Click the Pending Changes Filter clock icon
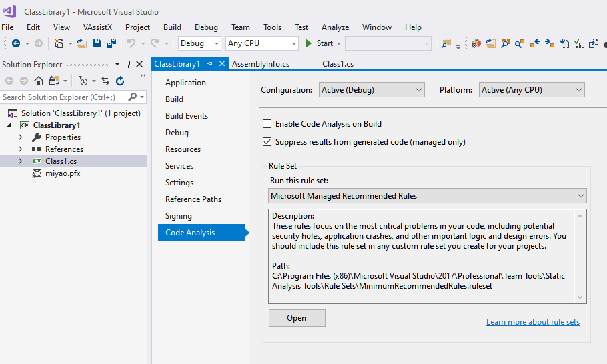The width and height of the screenshot is (607, 364). 83,81
